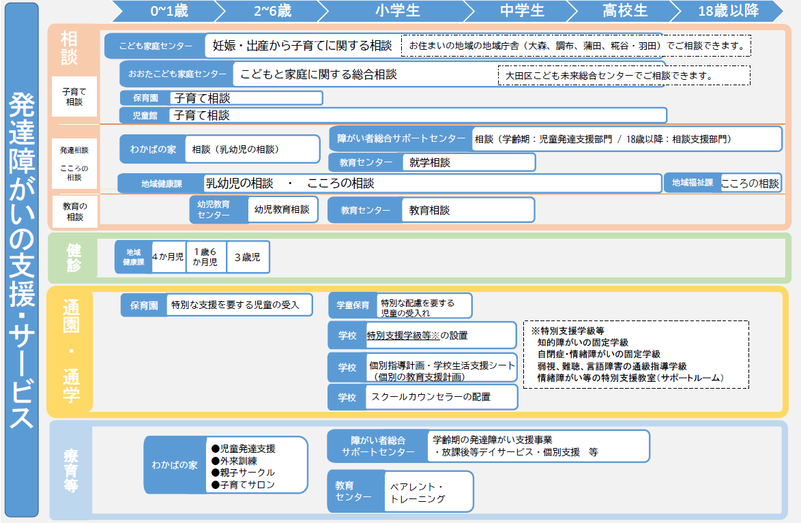
Task: Click 幼児教育相談 text
Action: [x=282, y=209]
